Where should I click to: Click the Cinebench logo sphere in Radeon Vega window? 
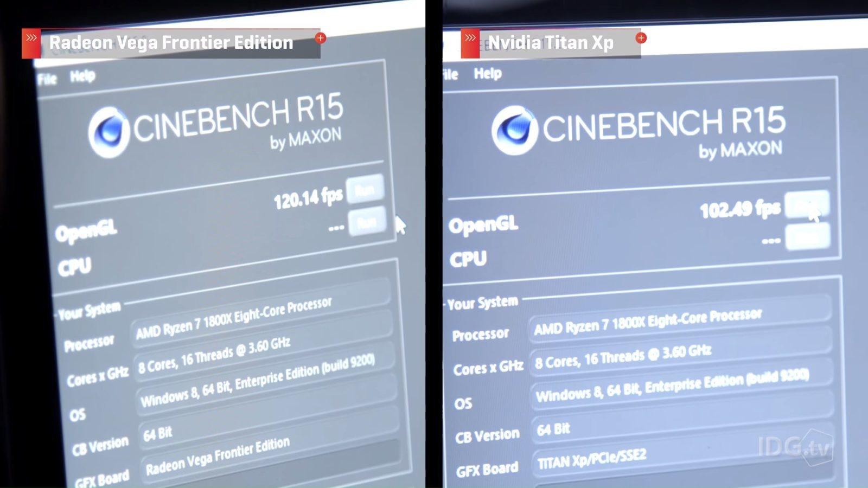(x=109, y=132)
